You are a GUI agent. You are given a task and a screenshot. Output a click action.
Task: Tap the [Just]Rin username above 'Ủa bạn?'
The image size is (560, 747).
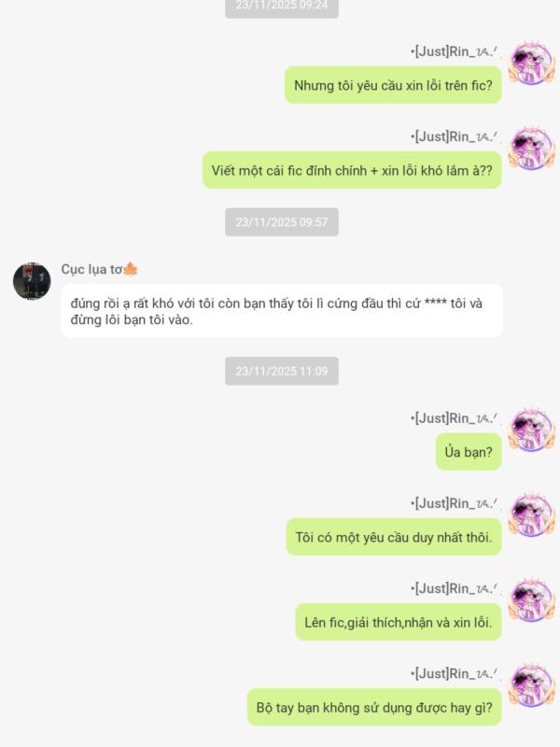[454, 417]
